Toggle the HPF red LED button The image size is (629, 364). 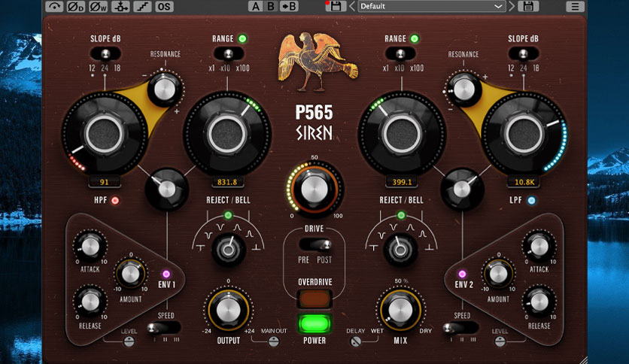(x=115, y=201)
